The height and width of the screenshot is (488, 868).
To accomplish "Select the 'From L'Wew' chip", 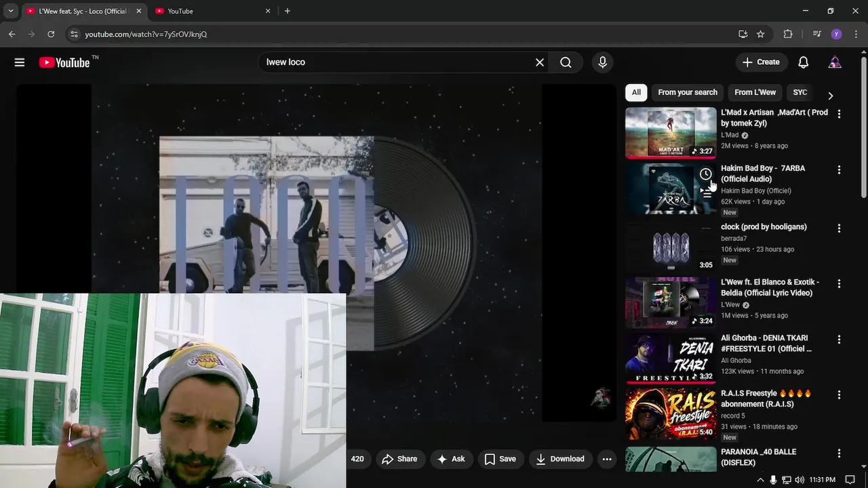I will tap(755, 92).
